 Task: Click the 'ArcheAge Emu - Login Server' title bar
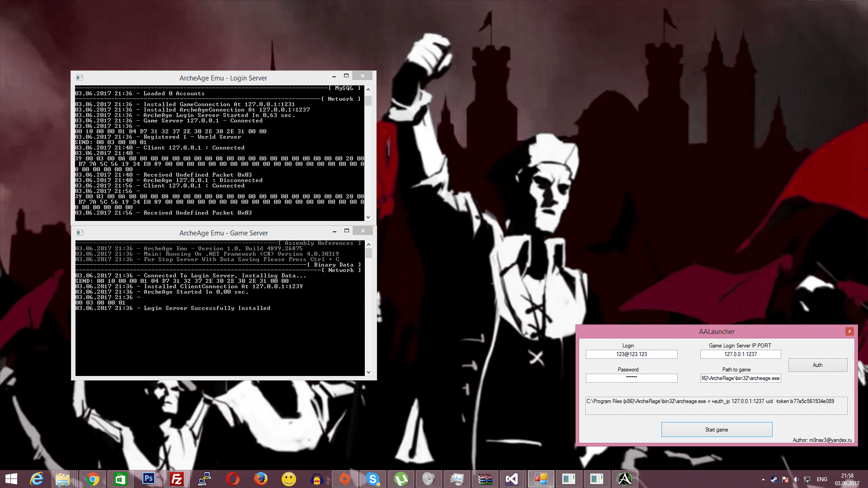pyautogui.click(x=223, y=78)
